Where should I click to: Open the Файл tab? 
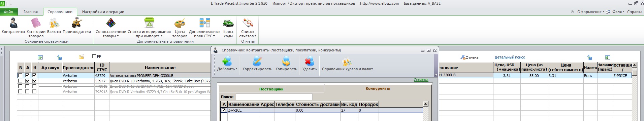8,12
